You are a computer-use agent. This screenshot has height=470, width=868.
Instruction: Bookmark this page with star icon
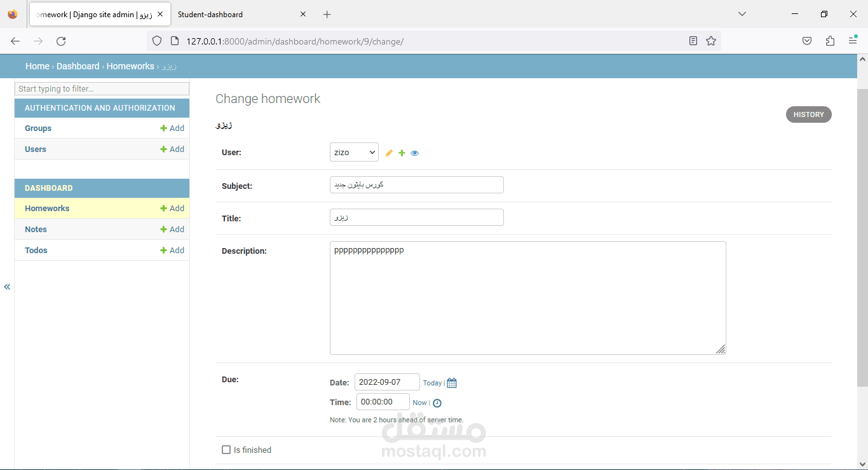point(711,41)
